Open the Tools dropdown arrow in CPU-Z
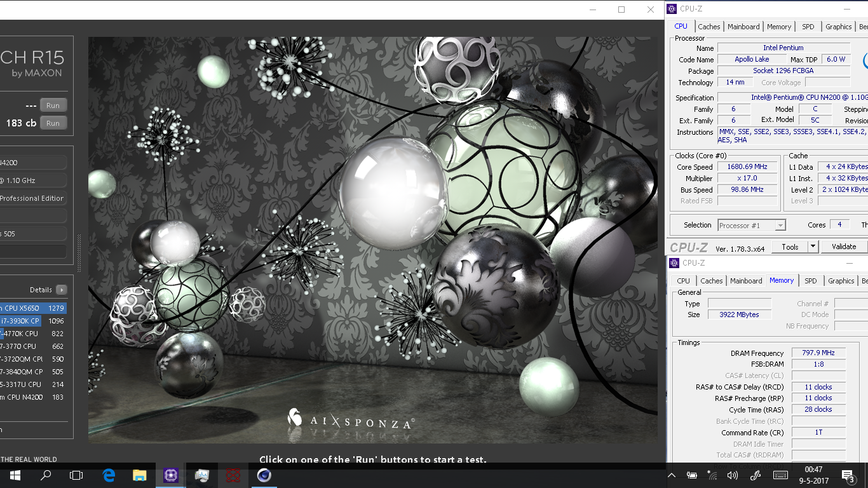Screen dimensions: 868x488 click(813, 247)
